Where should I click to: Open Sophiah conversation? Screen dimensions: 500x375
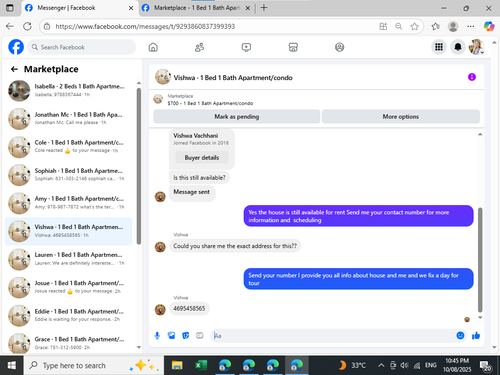tap(69, 175)
